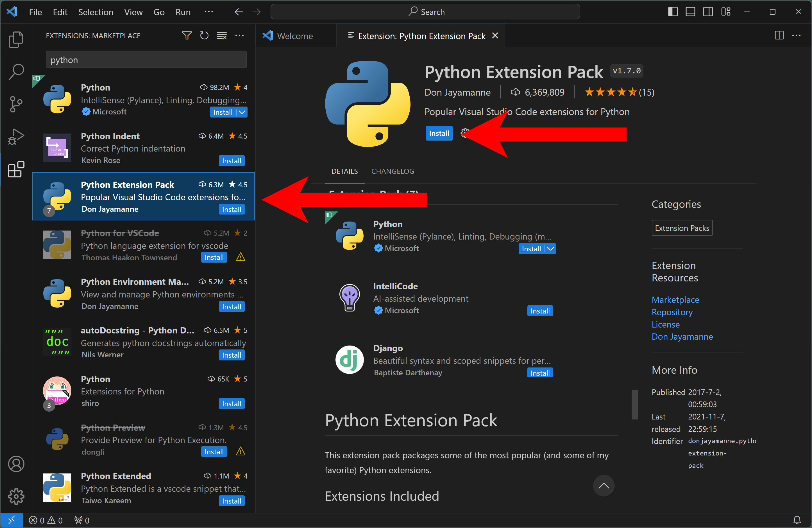Switch to the Welcome tab
The width and height of the screenshot is (812, 528).
(296, 36)
